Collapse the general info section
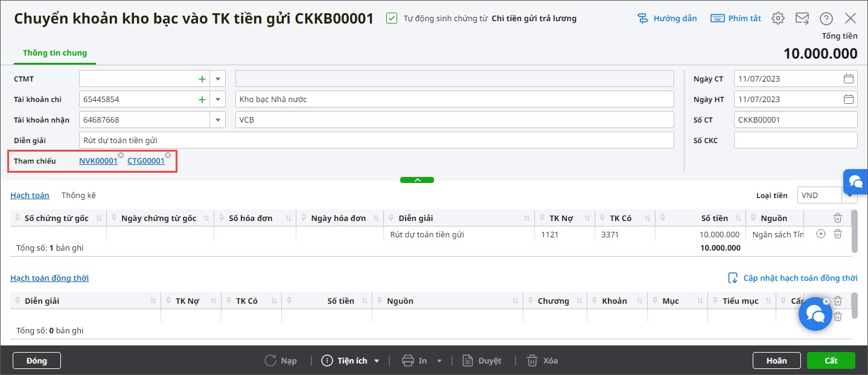Image resolution: width=868 pixels, height=375 pixels. pyautogui.click(x=416, y=180)
